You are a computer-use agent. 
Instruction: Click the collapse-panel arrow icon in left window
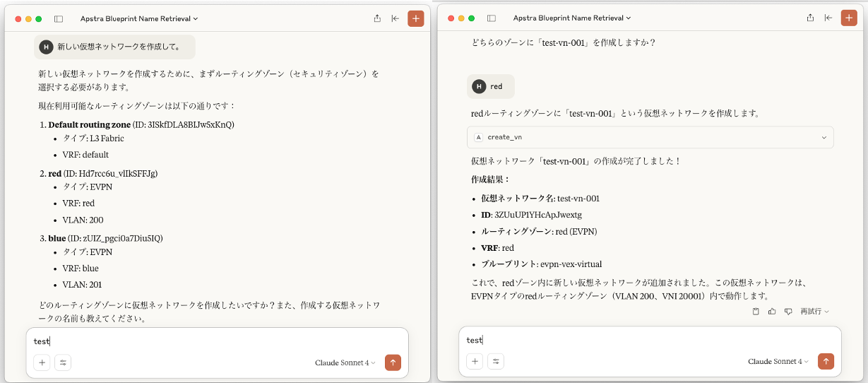[396, 19]
